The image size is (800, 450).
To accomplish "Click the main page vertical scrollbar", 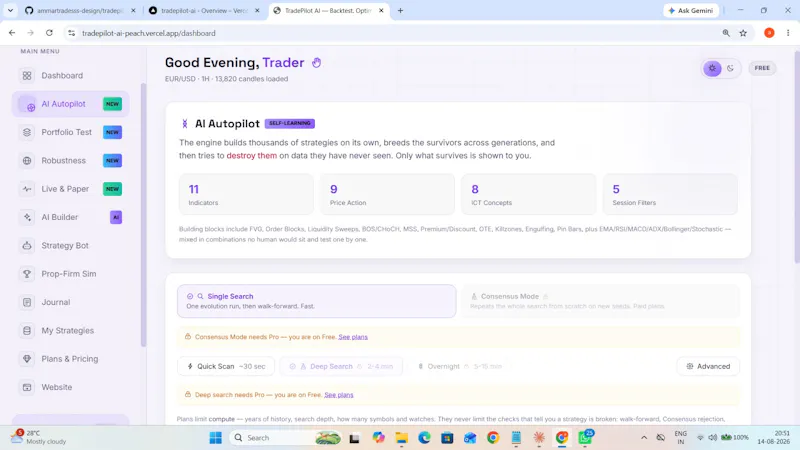I will click(797, 157).
